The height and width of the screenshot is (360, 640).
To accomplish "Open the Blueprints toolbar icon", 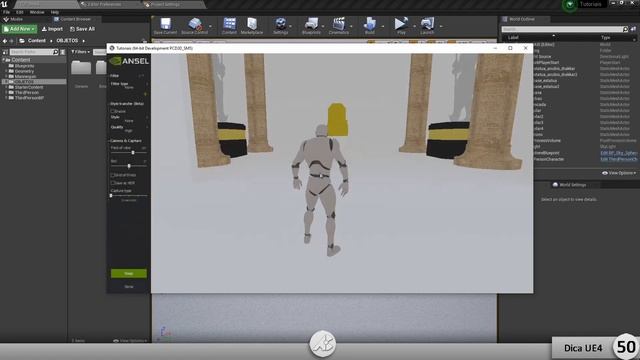I will pos(311,24).
